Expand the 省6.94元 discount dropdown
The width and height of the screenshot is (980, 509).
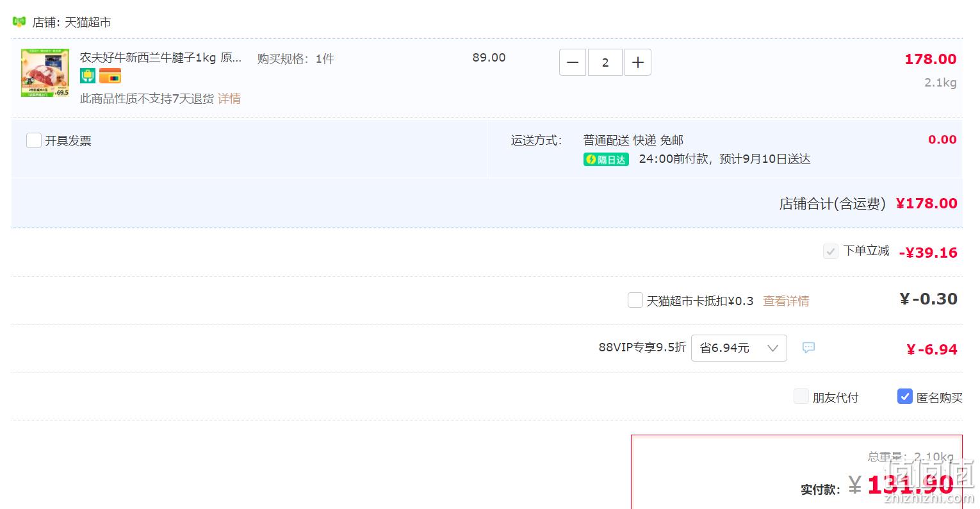[739, 348]
